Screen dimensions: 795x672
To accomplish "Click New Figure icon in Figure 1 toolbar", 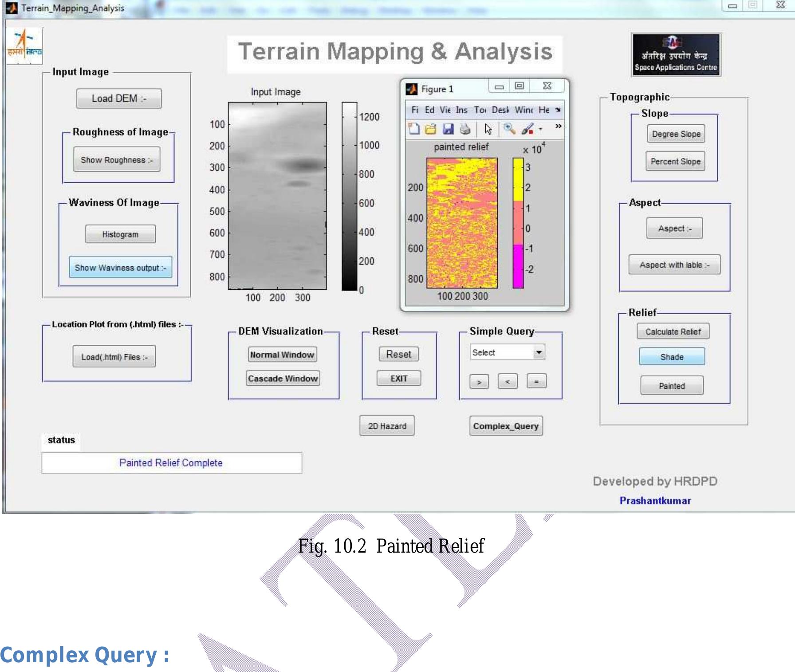I will tap(414, 129).
